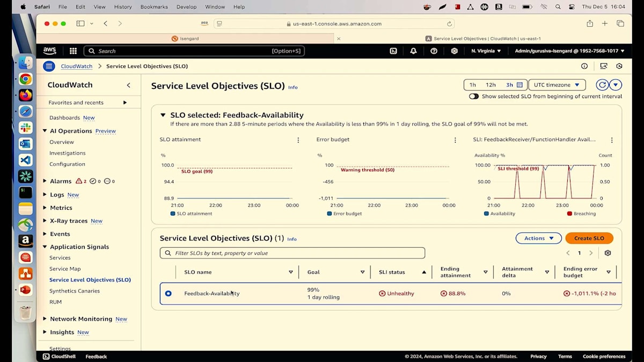This screenshot has width=644, height=362.
Task: Click the refresh button next to timezone
Action: pos(602,85)
